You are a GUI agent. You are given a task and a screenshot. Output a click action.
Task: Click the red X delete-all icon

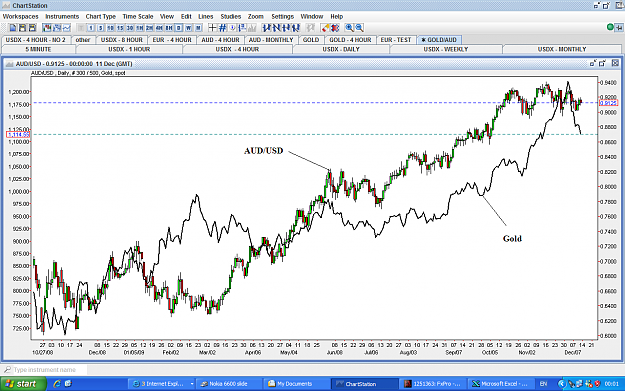point(335,28)
